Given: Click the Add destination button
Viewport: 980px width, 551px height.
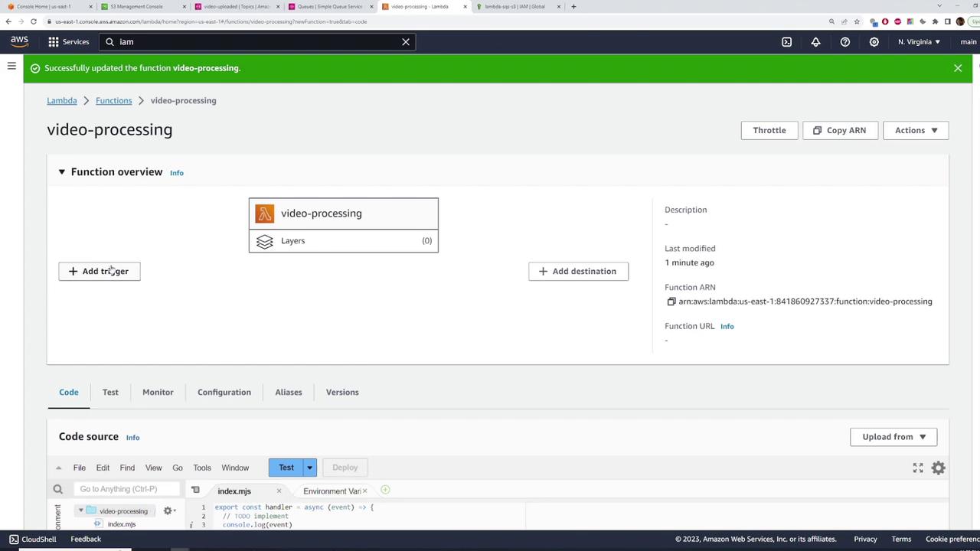Looking at the screenshot, I should (578, 271).
